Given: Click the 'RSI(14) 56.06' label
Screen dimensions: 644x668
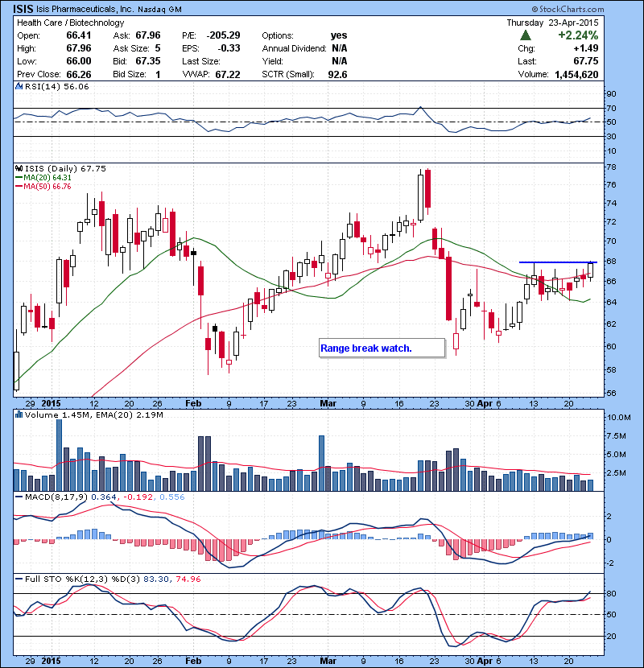Looking at the screenshot, I should (56, 86).
